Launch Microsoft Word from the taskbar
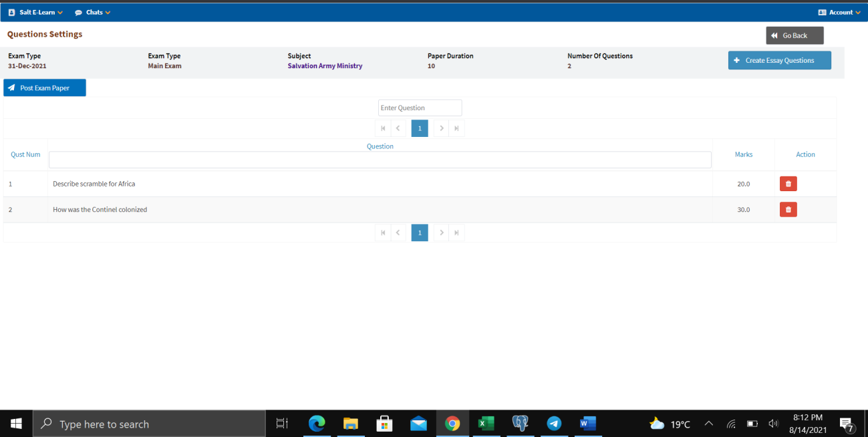This screenshot has height=437, width=868. pos(587,424)
